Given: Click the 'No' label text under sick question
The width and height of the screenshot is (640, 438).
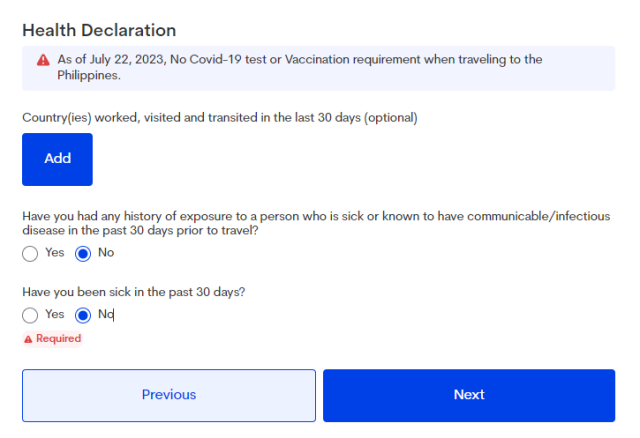Looking at the screenshot, I should pyautogui.click(x=106, y=314).
